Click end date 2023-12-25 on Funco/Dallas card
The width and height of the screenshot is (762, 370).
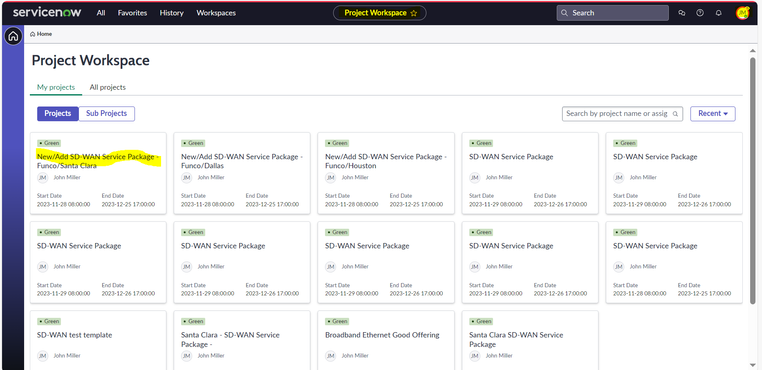(272, 205)
